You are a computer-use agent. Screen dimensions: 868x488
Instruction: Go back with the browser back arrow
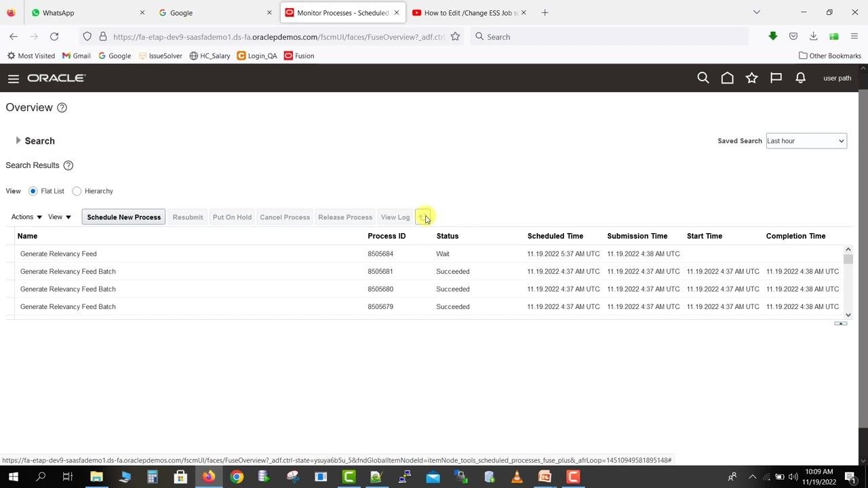pos(14,37)
